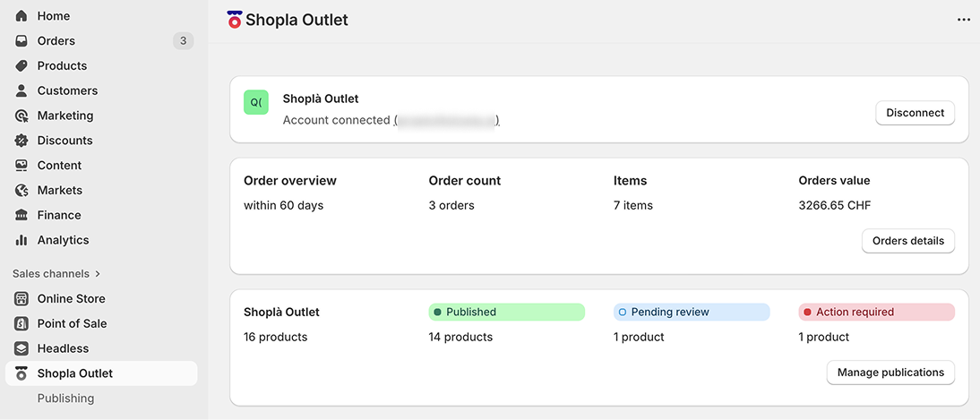Viewport: 980px width, 420px height.
Task: Expand the Sales channels chevron
Action: point(98,274)
